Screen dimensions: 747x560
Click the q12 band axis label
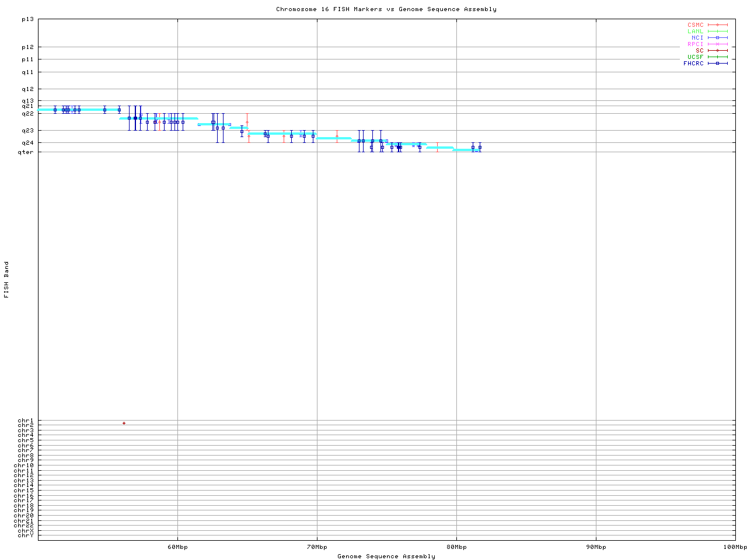pyautogui.click(x=27, y=89)
